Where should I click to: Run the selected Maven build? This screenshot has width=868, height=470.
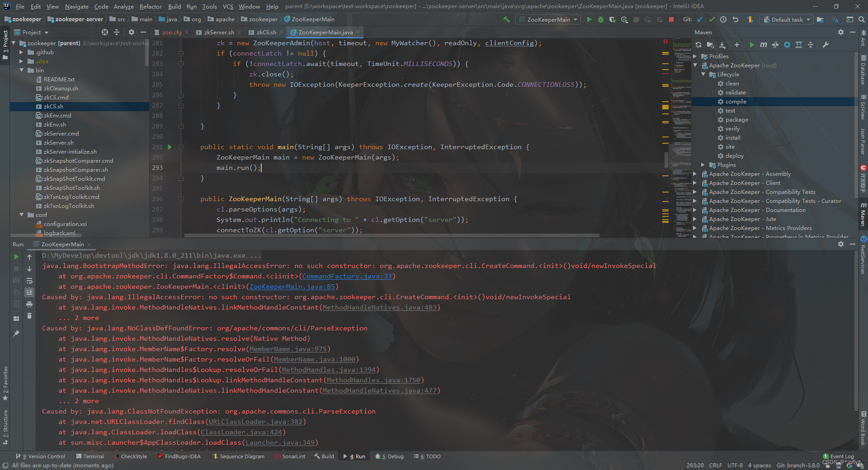click(752, 45)
